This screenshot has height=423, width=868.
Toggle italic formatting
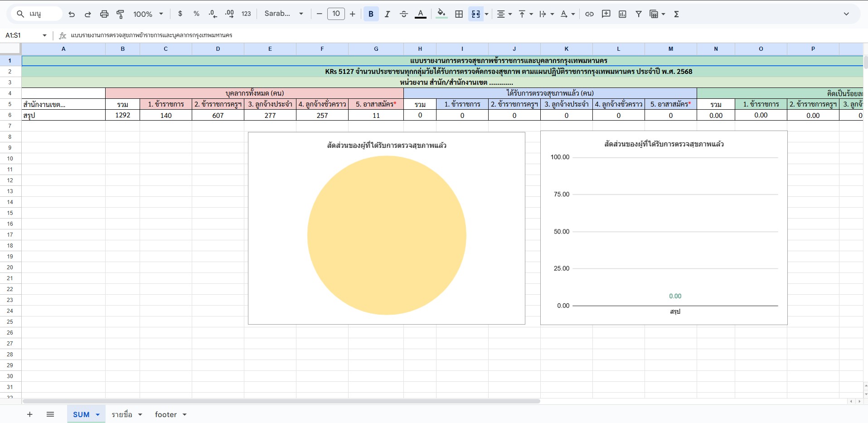click(x=388, y=14)
